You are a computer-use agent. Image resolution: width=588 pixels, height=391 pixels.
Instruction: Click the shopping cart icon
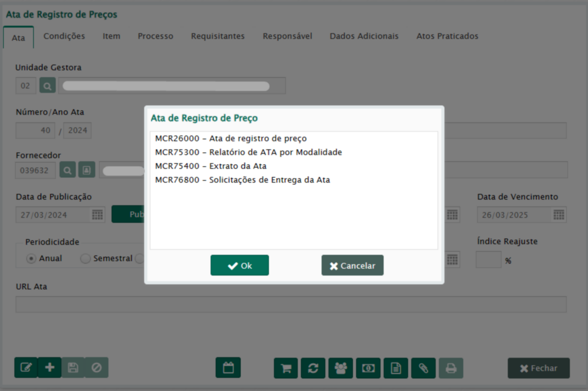(x=286, y=369)
